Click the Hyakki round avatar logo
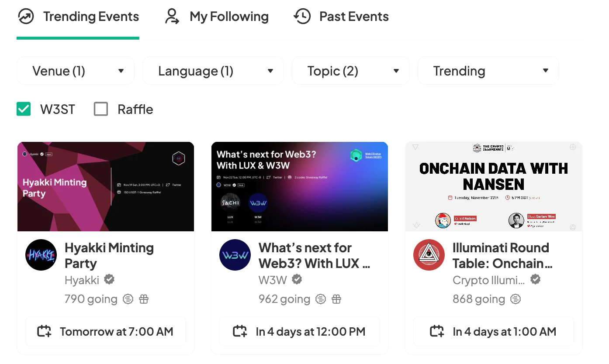 coord(41,255)
